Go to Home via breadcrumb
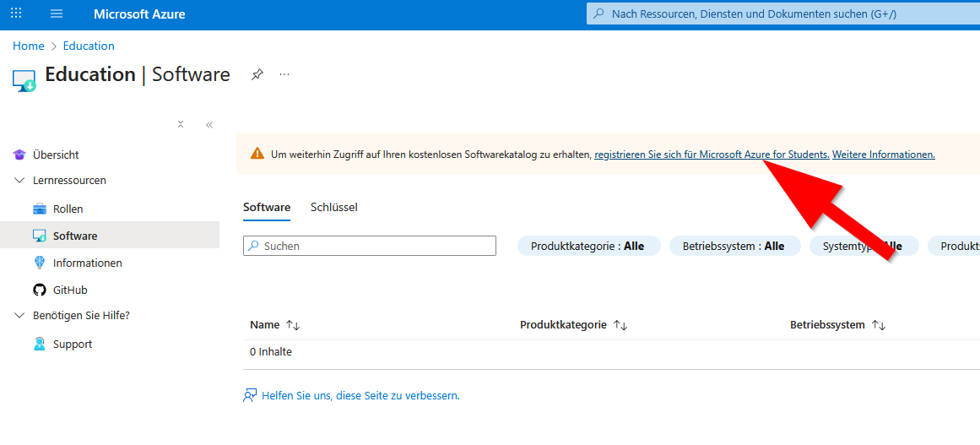 click(28, 46)
